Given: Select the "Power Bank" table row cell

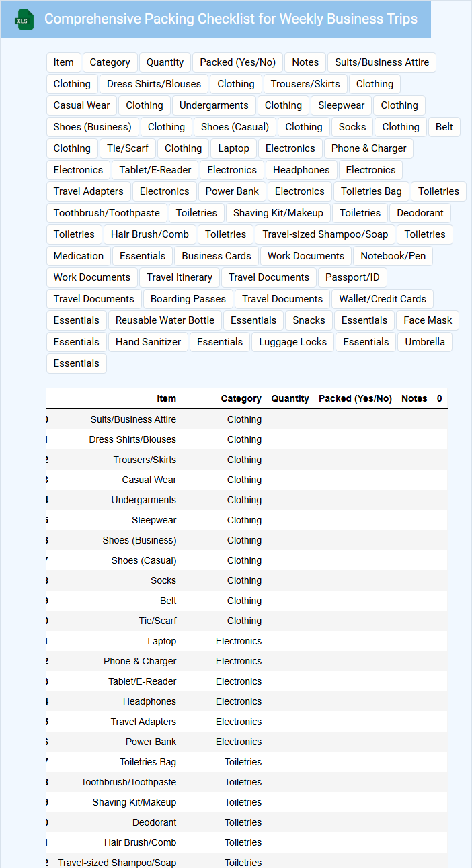Looking at the screenshot, I should pyautogui.click(x=151, y=742).
